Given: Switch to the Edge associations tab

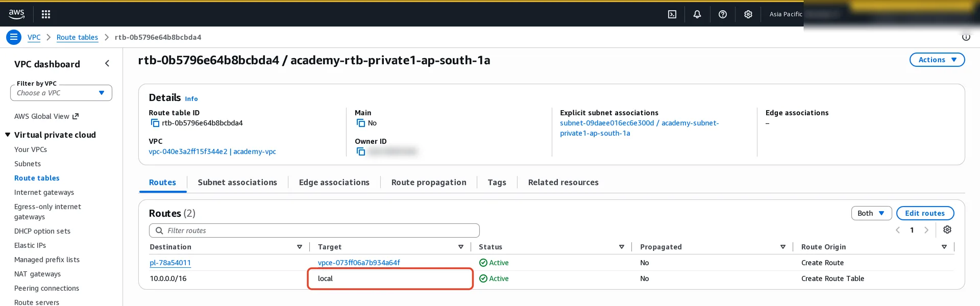Looking at the screenshot, I should [334, 182].
